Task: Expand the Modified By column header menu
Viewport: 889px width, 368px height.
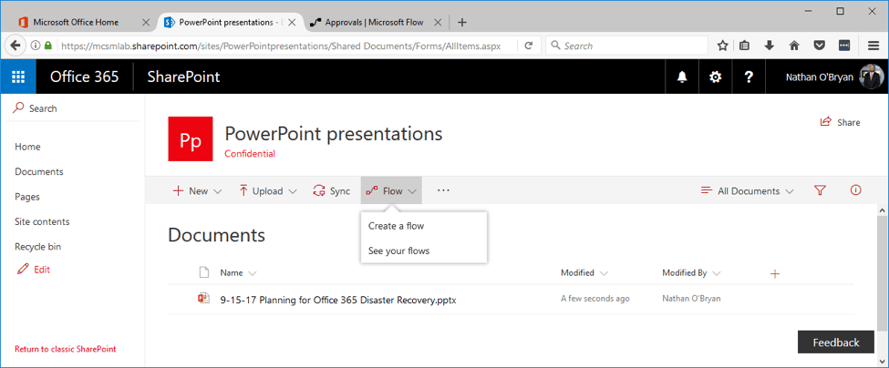Action: click(x=691, y=273)
